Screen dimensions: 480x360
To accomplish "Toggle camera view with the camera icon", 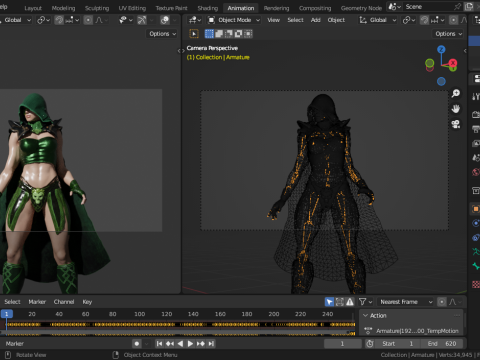I will [x=456, y=124].
